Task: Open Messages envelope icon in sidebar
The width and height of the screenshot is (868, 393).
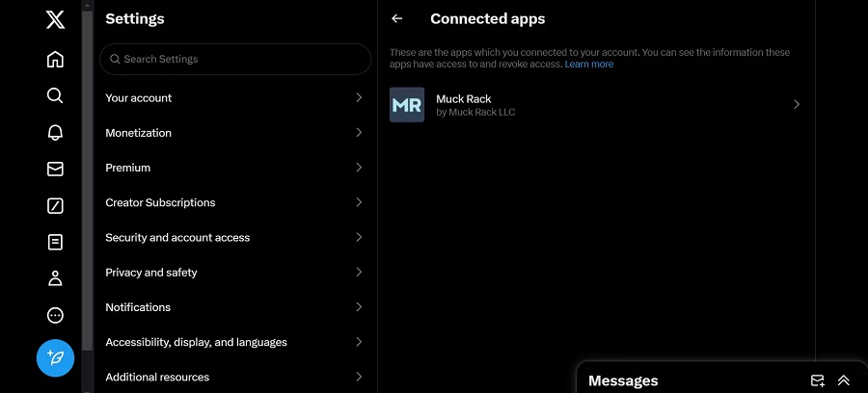Action: click(x=55, y=170)
